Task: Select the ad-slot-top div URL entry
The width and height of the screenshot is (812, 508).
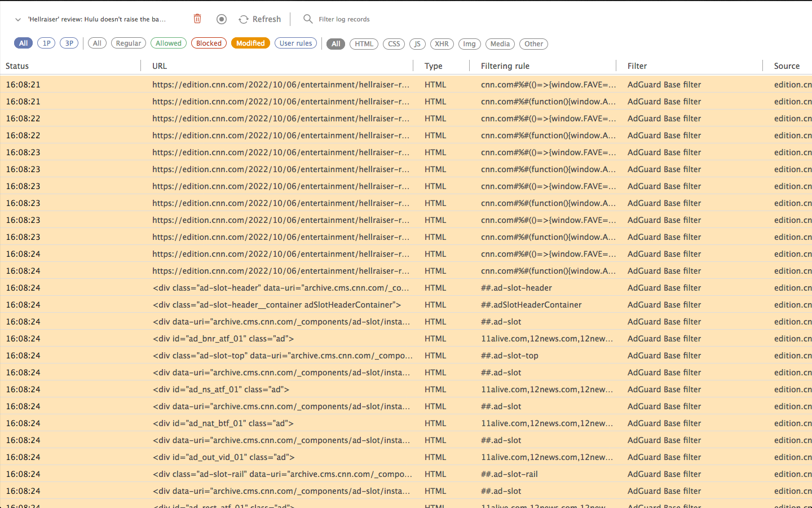Action: tap(283, 355)
